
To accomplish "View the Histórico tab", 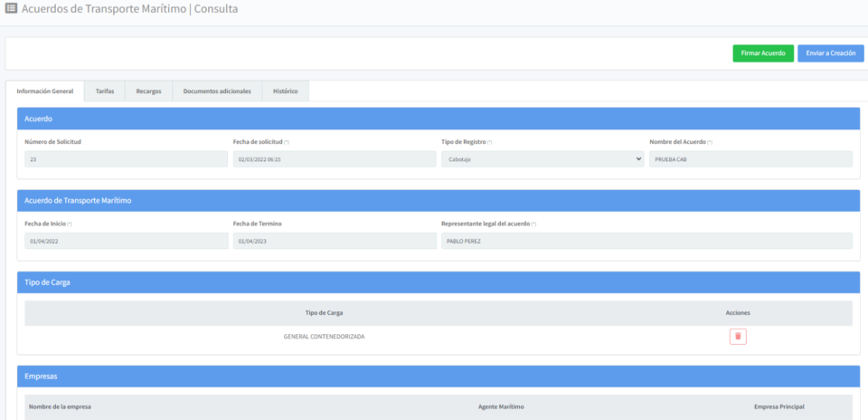I will coord(286,91).
